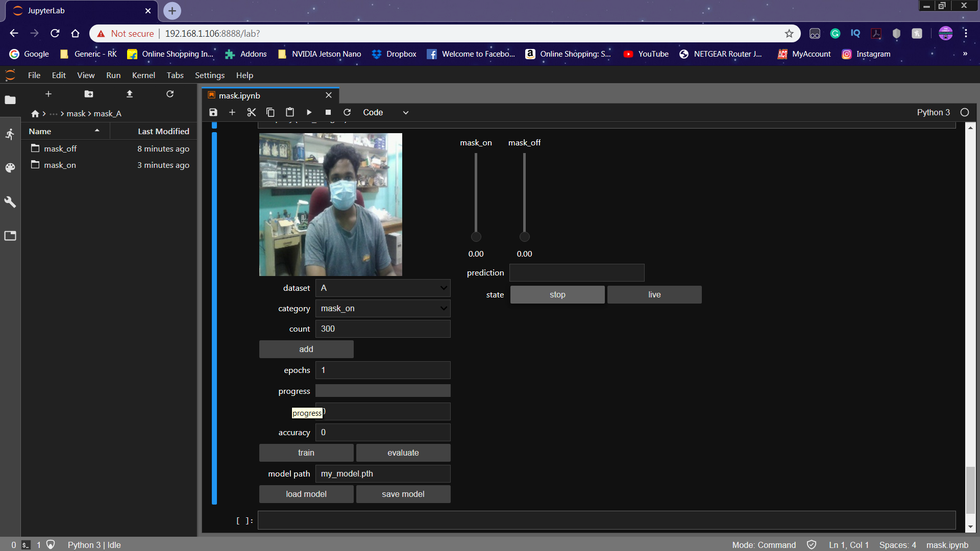Image resolution: width=980 pixels, height=551 pixels.
Task: Click the Cut cell scissors icon
Action: pyautogui.click(x=251, y=112)
